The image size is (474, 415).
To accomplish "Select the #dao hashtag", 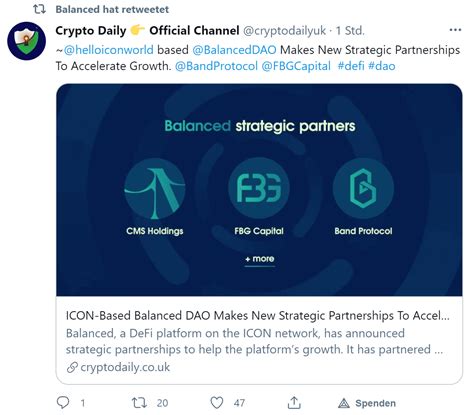I will [382, 66].
